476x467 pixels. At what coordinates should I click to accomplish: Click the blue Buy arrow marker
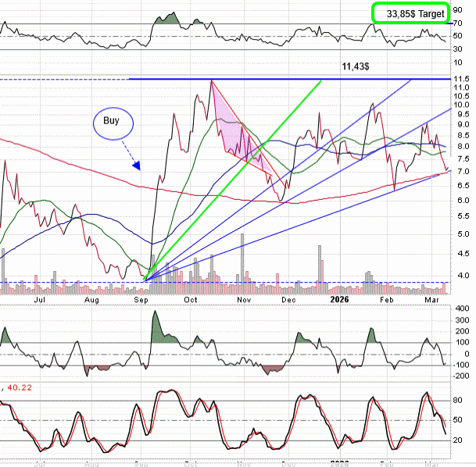(136, 166)
